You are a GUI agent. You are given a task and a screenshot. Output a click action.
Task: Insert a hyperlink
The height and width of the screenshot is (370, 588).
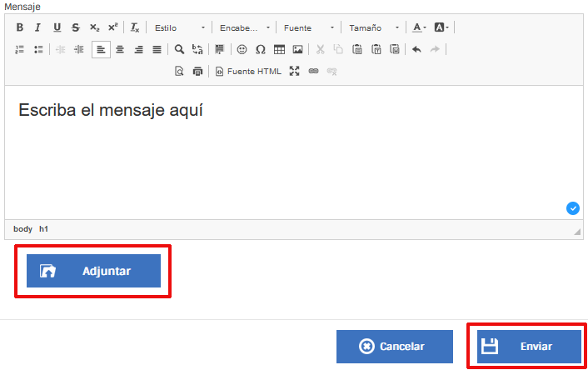pyautogui.click(x=313, y=71)
